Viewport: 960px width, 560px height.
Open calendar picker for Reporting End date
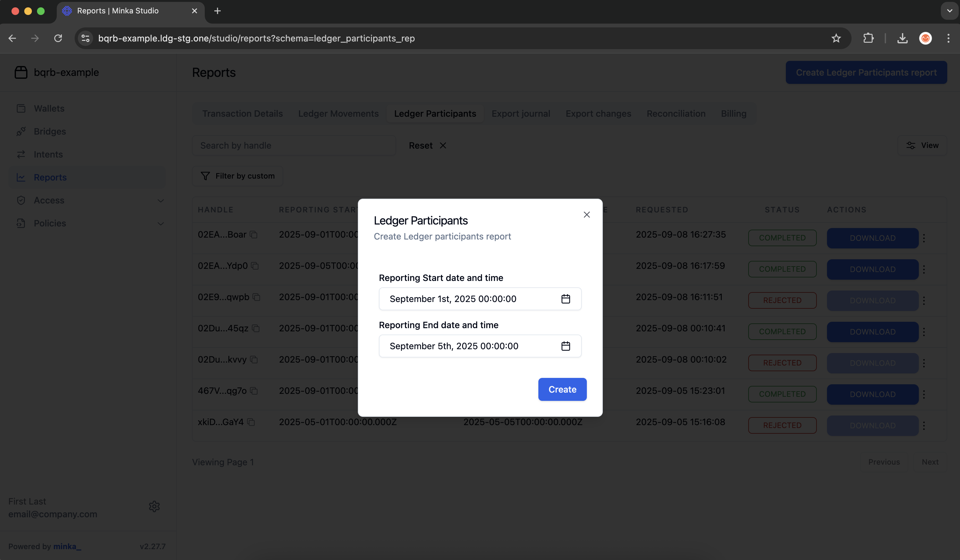pos(565,346)
